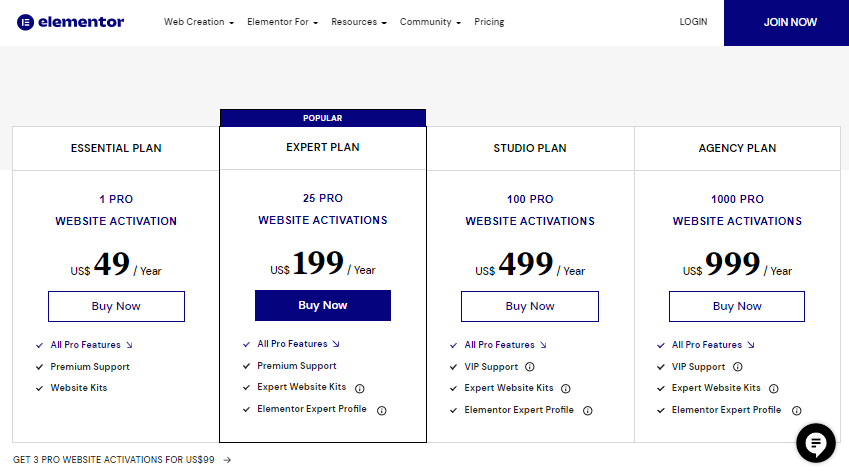
Task: Buy the Expert Plan for US$199
Action: coord(323,306)
